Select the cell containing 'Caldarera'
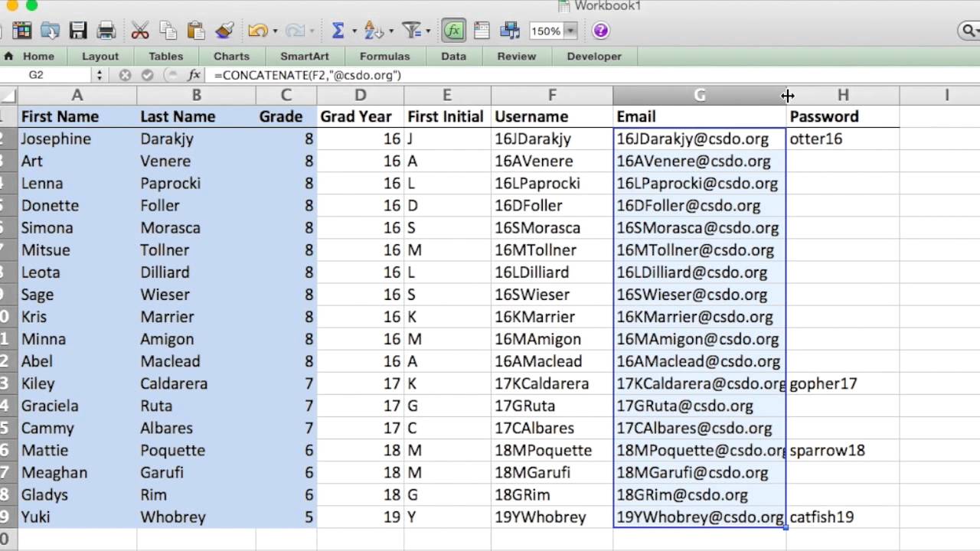 [x=197, y=383]
